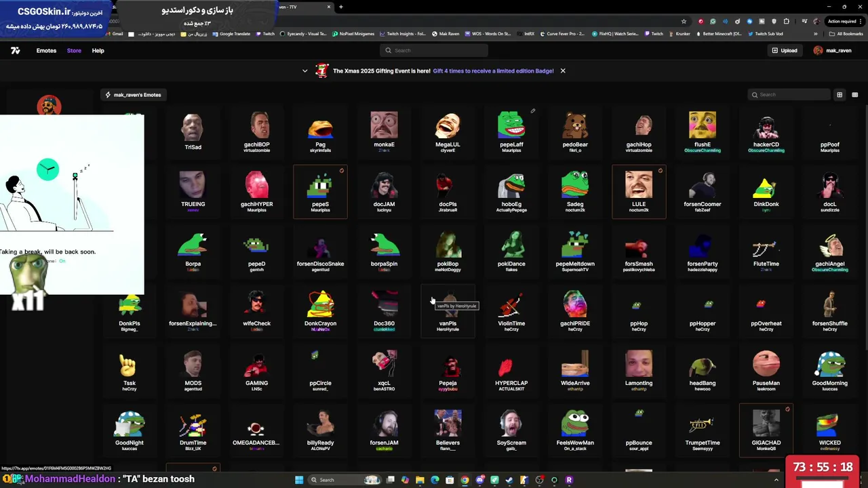Viewport: 868px width, 488px height.
Task: Switch to compact grid emote view
Action: tap(854, 95)
